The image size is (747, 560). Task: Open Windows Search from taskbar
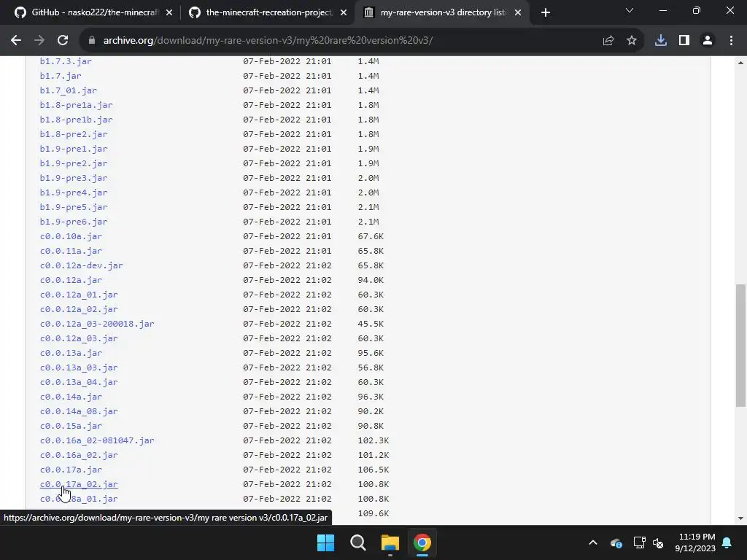[357, 542]
